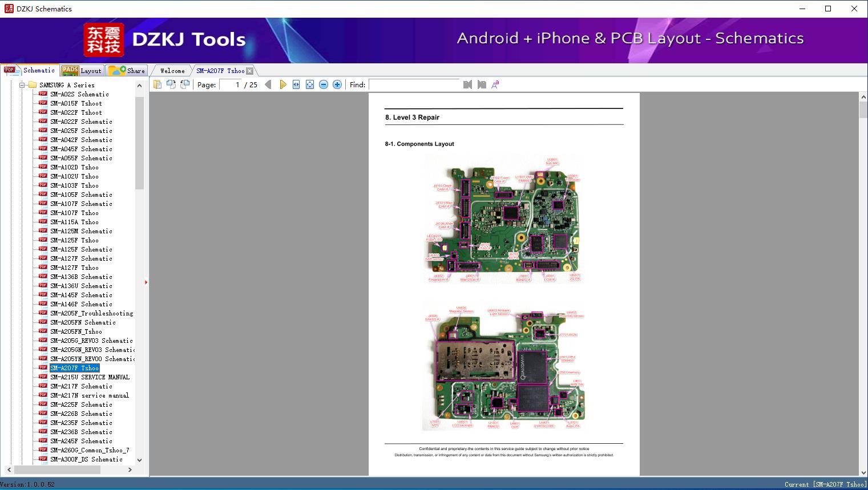
Task: Click the document viewer's vertical scrollbar thumb
Action: click(863, 111)
